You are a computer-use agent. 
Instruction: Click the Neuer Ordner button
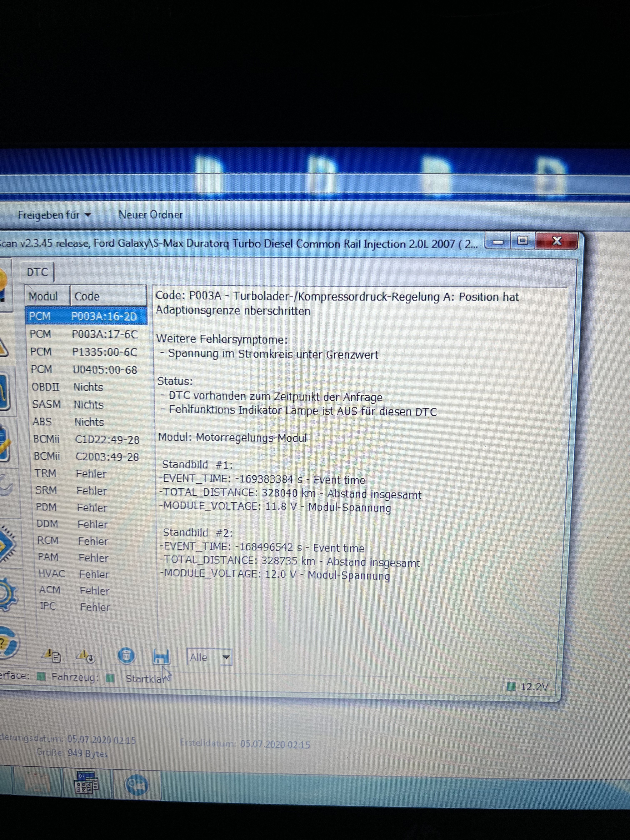[150, 215]
